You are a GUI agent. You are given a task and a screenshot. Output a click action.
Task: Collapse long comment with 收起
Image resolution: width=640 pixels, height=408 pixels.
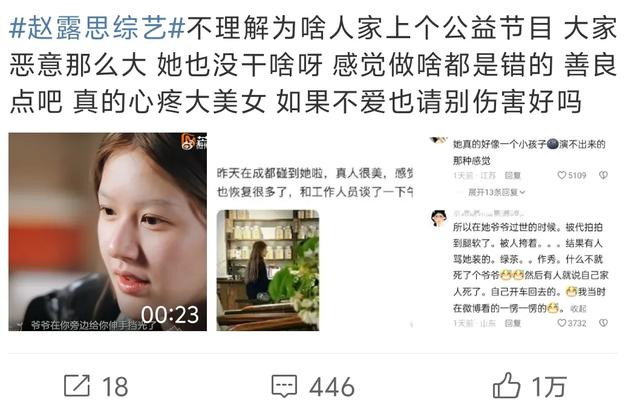(x=578, y=309)
